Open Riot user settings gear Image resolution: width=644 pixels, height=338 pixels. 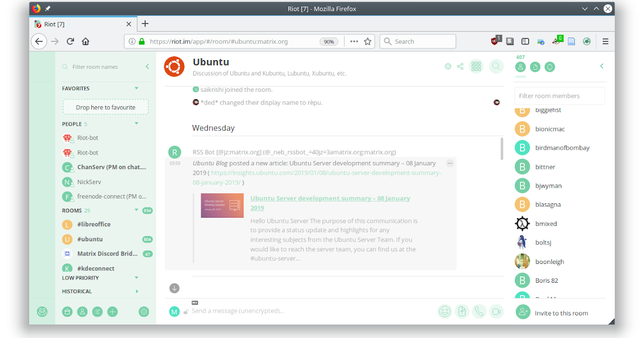(144, 311)
